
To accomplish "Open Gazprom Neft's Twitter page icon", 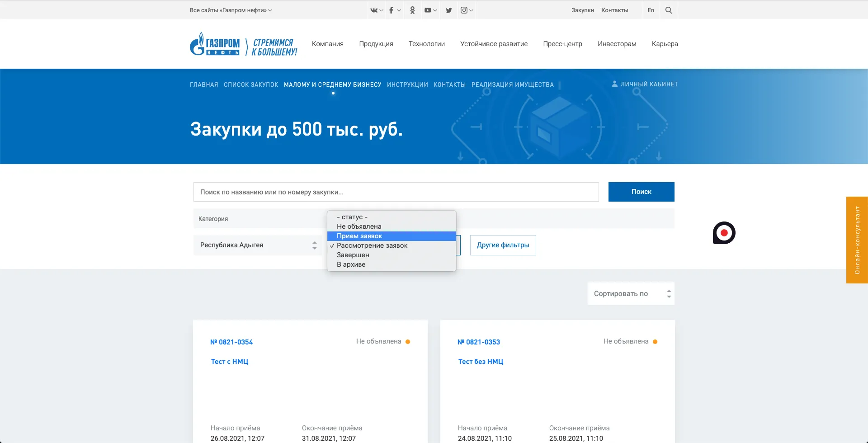I will click(x=448, y=10).
